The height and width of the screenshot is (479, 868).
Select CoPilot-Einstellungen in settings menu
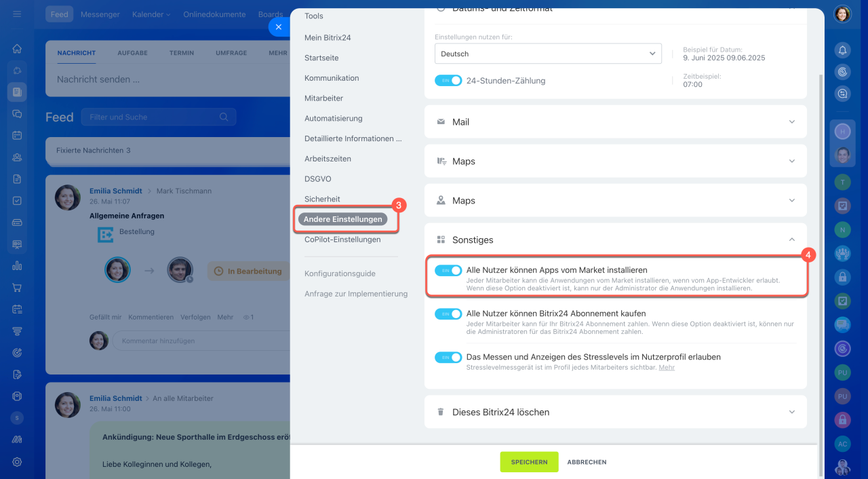pyautogui.click(x=342, y=240)
